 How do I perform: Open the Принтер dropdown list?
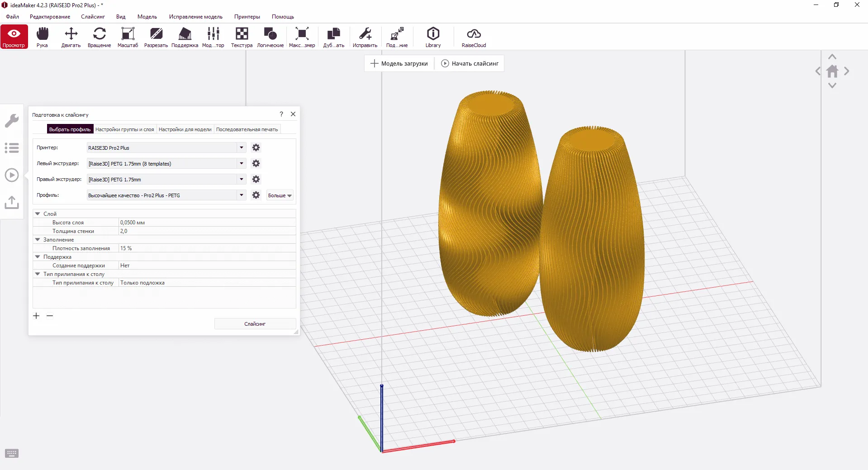pyautogui.click(x=242, y=147)
